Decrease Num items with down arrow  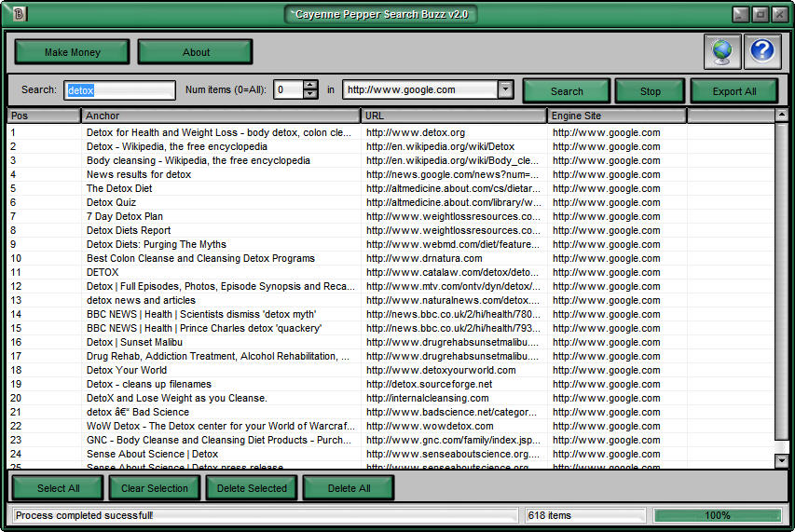click(x=310, y=94)
